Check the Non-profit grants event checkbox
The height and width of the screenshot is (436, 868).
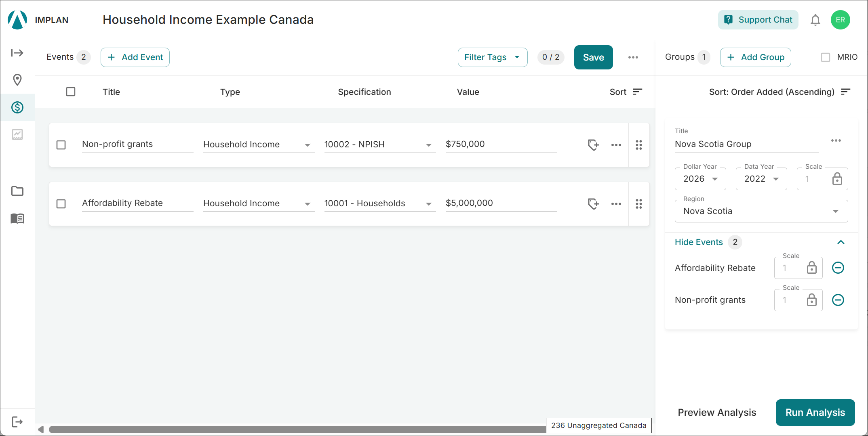coord(61,145)
